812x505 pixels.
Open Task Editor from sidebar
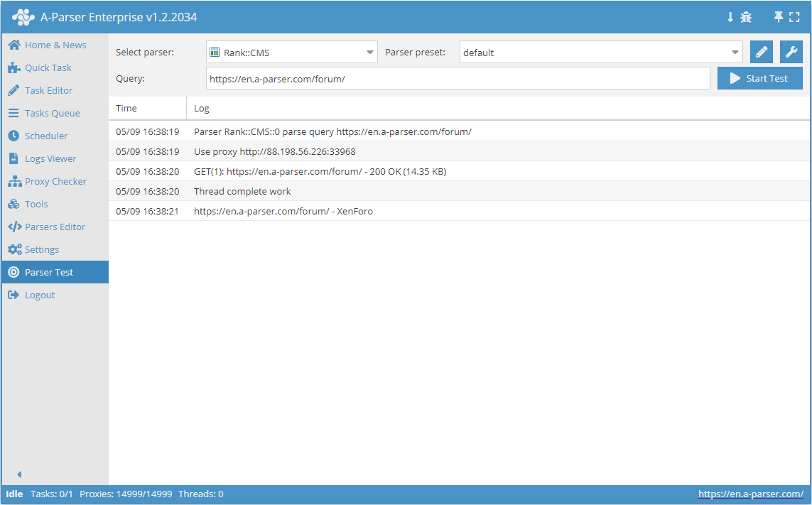click(48, 90)
